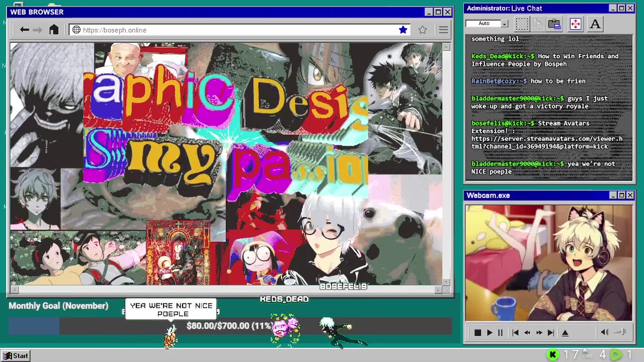
Task: Mute the Webcam.exe speaker icon
Action: 604,332
